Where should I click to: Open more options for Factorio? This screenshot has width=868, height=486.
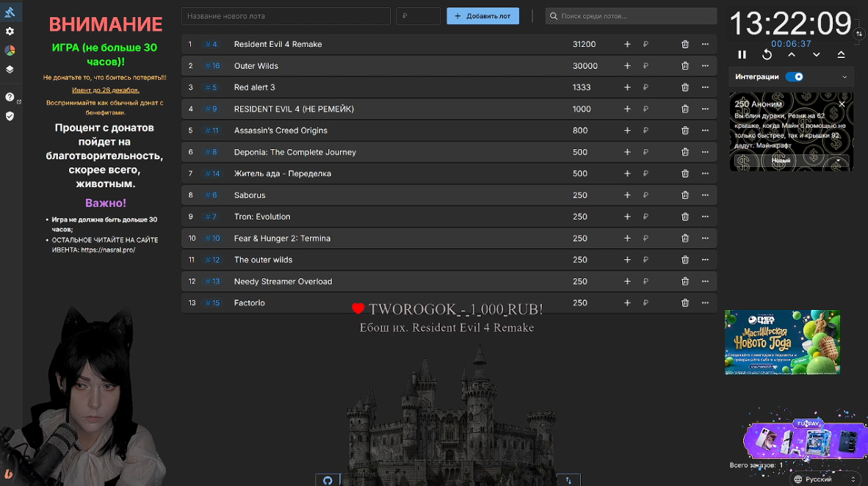pyautogui.click(x=705, y=303)
